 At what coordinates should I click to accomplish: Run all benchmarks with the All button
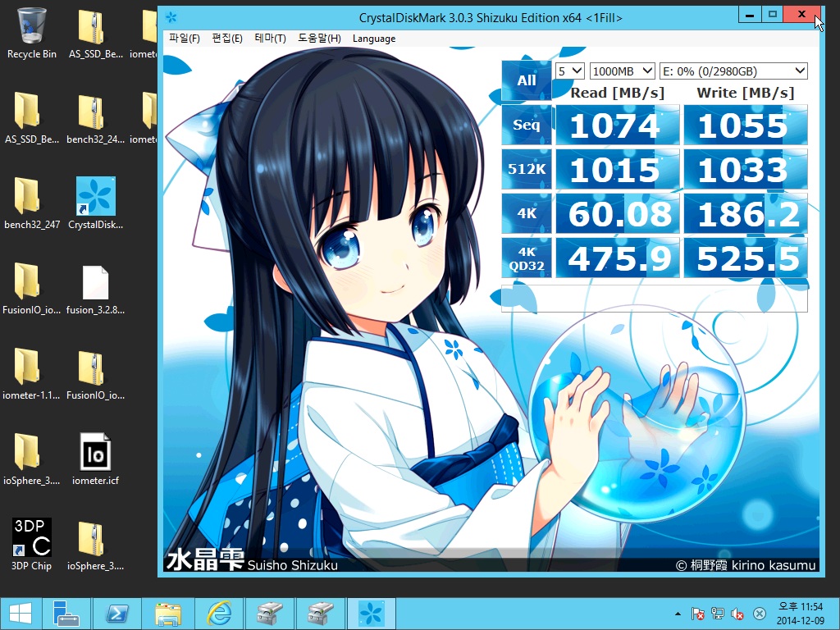526,80
